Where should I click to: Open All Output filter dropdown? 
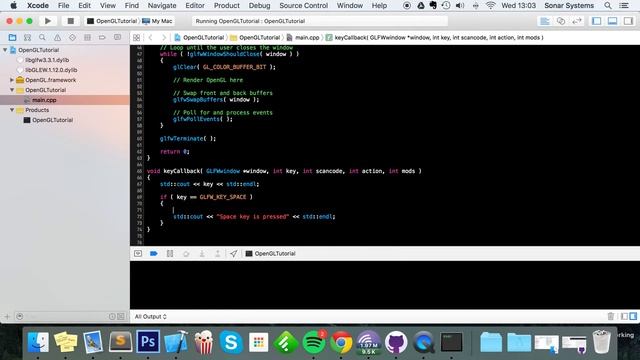(x=151, y=316)
